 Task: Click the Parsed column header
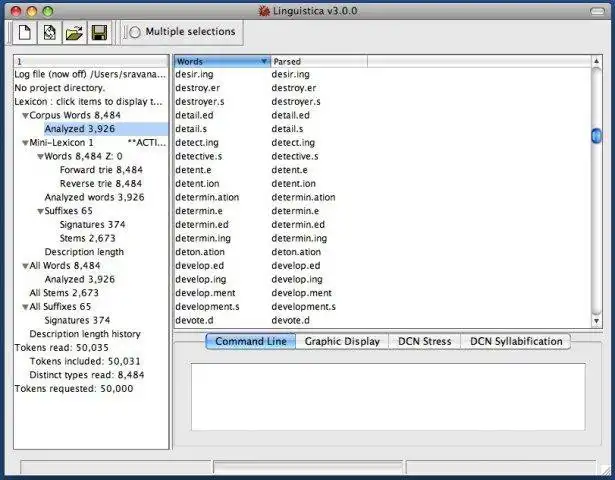pyautogui.click(x=319, y=62)
